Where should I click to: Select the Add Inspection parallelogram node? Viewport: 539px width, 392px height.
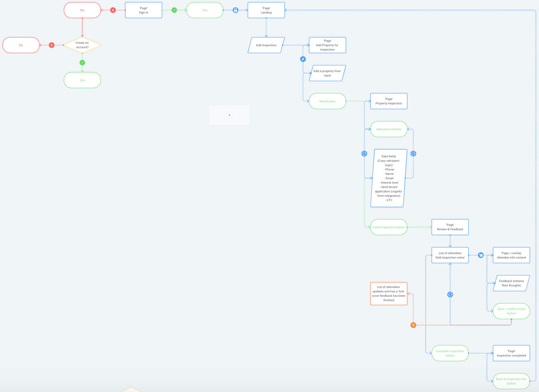(x=266, y=45)
